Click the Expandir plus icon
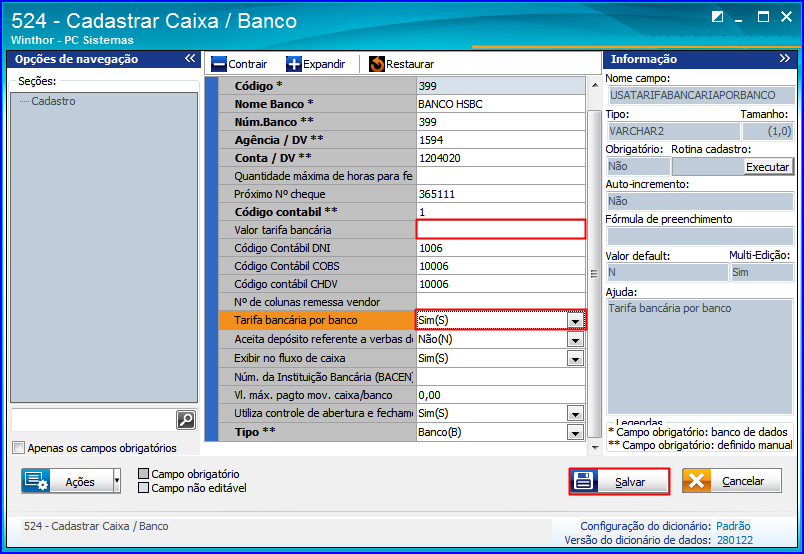This screenshot has height=554, width=804. point(294,64)
